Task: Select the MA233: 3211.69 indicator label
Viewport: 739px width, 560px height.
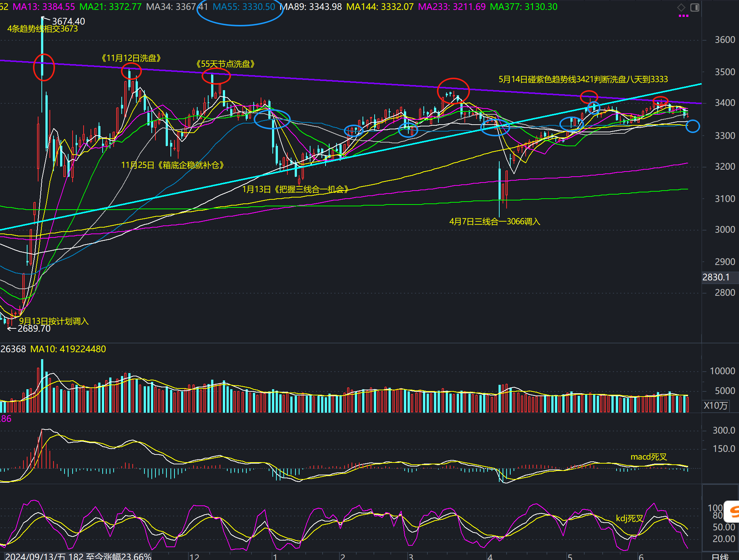Action: point(452,7)
